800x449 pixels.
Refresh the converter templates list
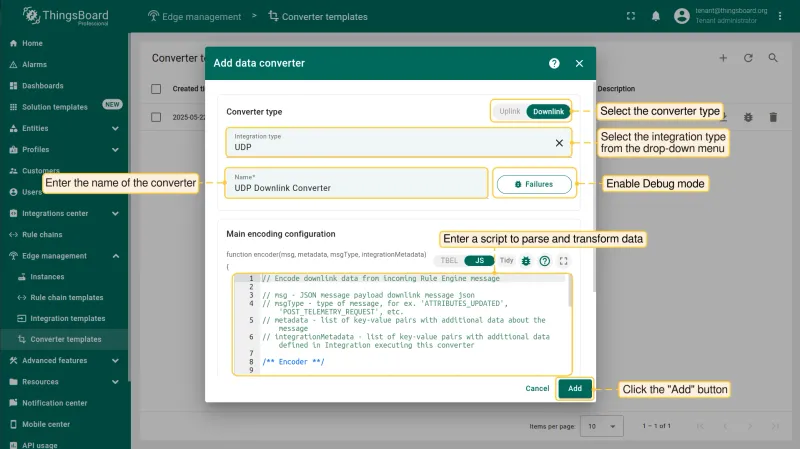(x=748, y=58)
